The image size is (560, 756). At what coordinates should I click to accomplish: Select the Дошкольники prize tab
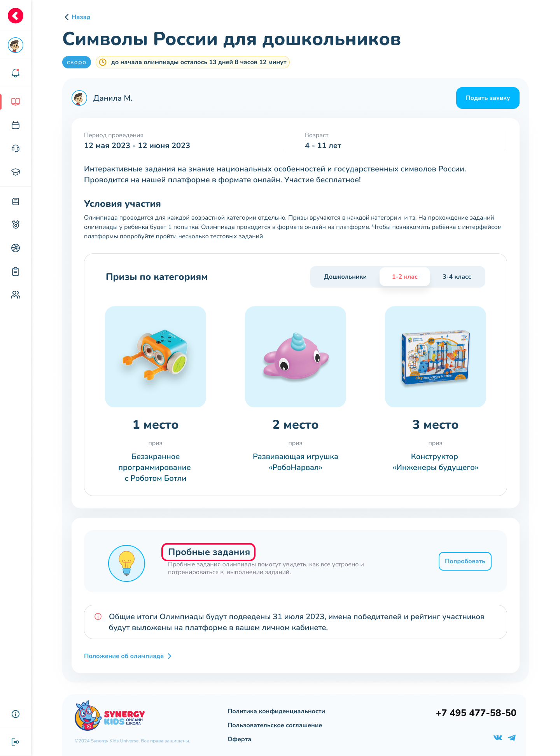(x=345, y=277)
